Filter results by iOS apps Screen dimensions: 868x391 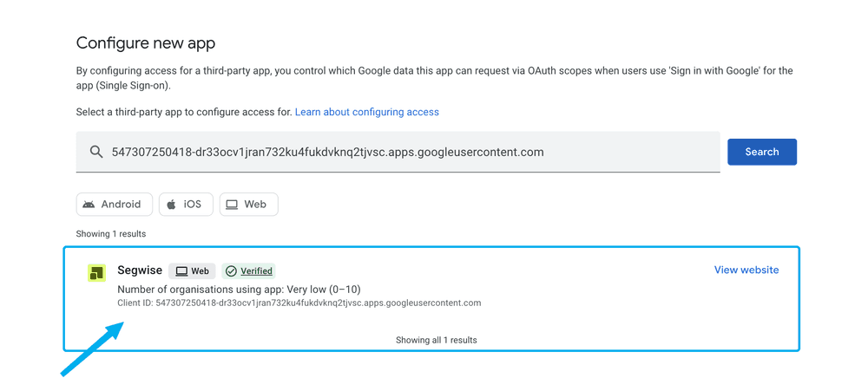(x=187, y=204)
